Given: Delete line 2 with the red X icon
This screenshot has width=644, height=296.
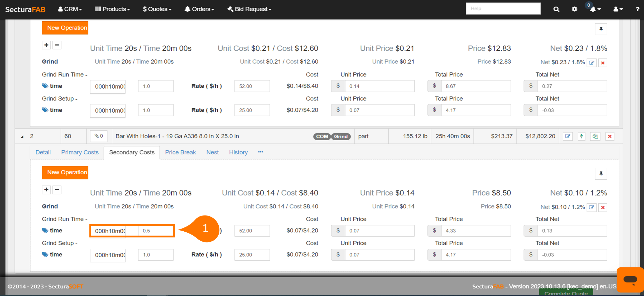Looking at the screenshot, I should 610,136.
